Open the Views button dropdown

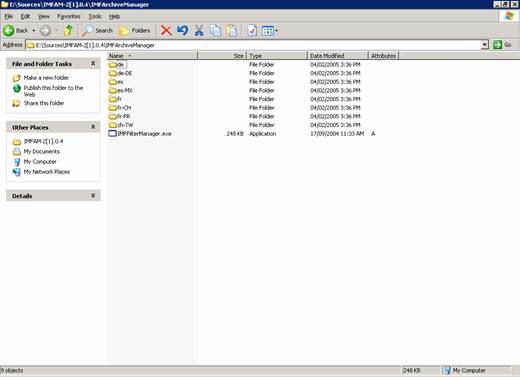(270, 31)
